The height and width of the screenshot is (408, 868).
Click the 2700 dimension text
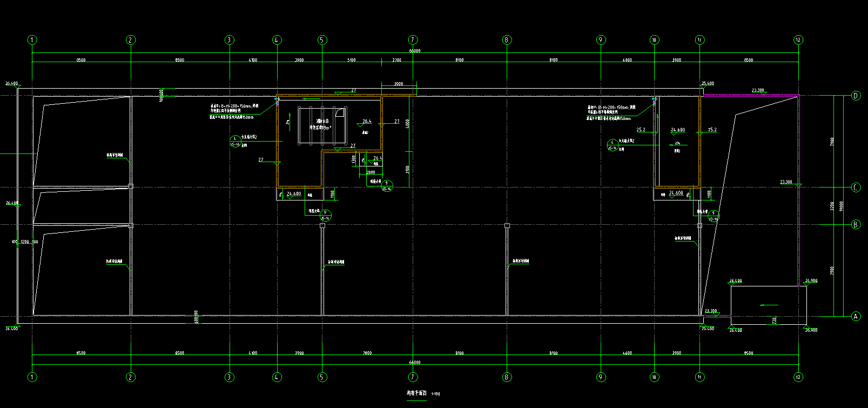pyautogui.click(x=396, y=60)
